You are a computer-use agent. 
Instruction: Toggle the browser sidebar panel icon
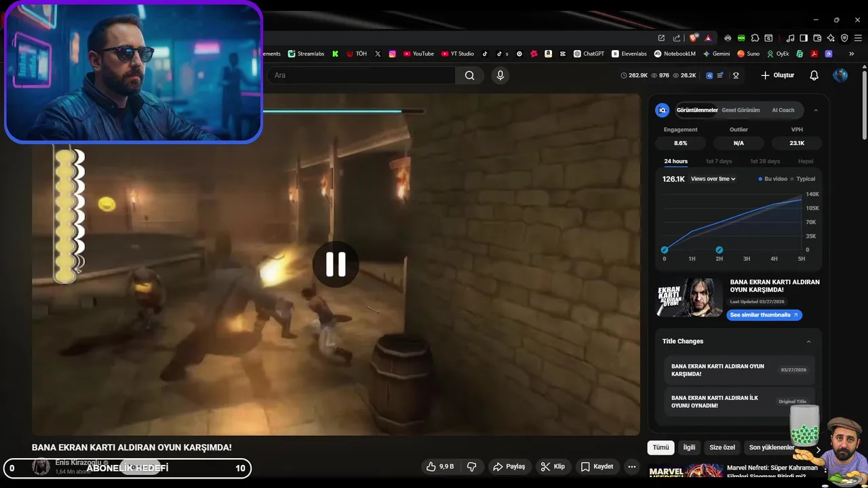coord(804,38)
